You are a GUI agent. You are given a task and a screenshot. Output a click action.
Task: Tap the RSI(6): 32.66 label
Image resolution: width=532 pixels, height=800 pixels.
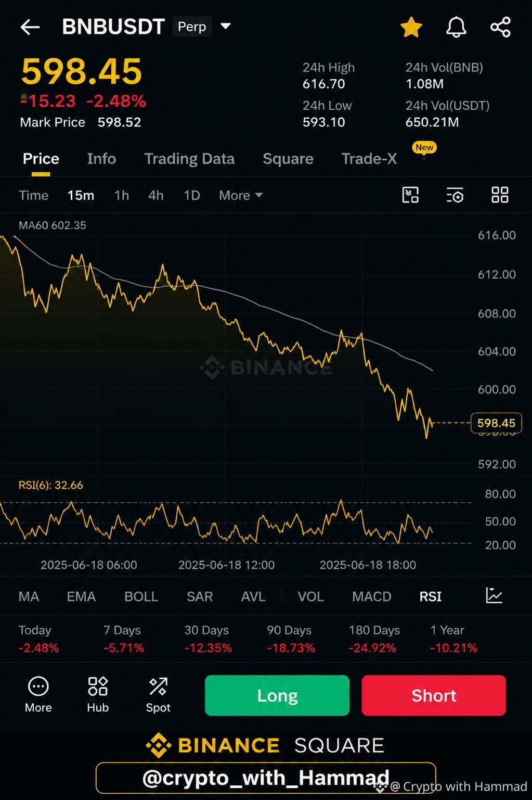point(50,485)
